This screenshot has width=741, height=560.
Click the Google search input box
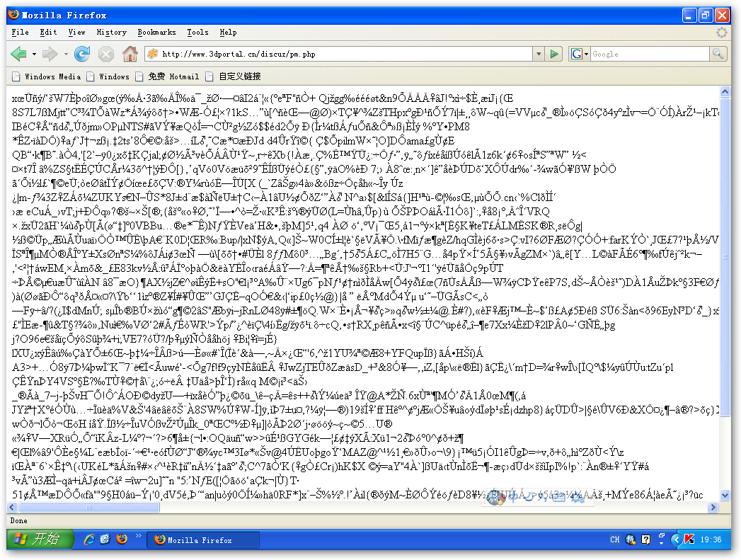click(650, 54)
